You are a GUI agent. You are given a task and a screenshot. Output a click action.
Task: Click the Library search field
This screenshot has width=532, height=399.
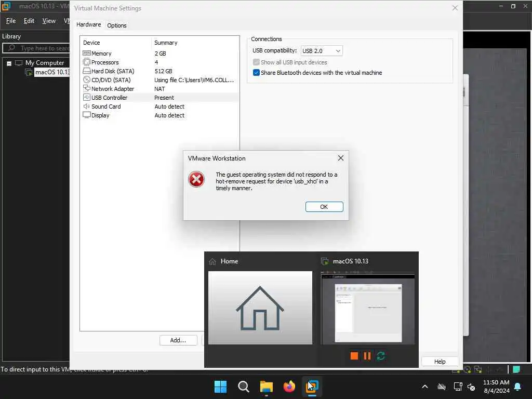[37, 48]
